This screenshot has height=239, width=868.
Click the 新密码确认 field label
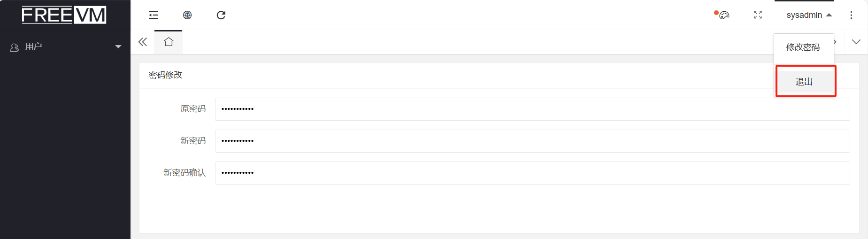(184, 173)
